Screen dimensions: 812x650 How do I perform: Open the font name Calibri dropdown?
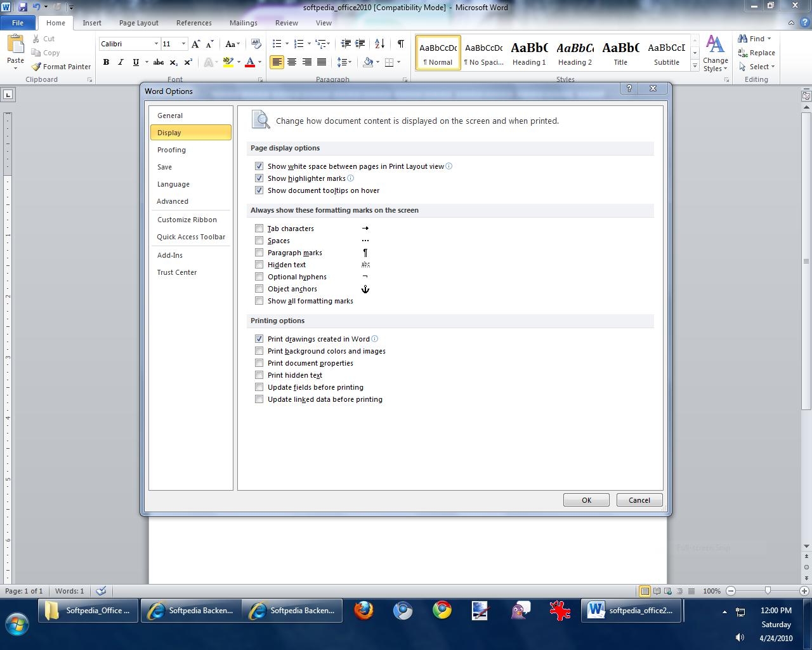pos(156,44)
